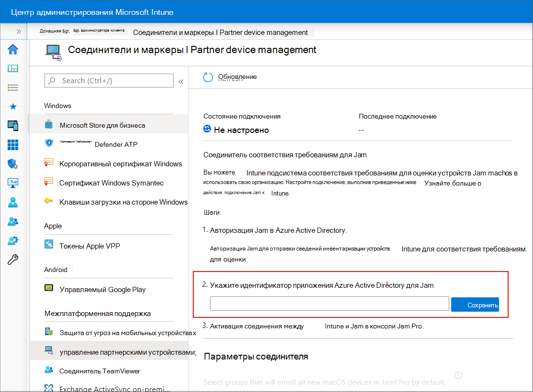The image size is (533, 392).
Task: Open the Dashboard icon in the left rail
Action: coord(13,68)
